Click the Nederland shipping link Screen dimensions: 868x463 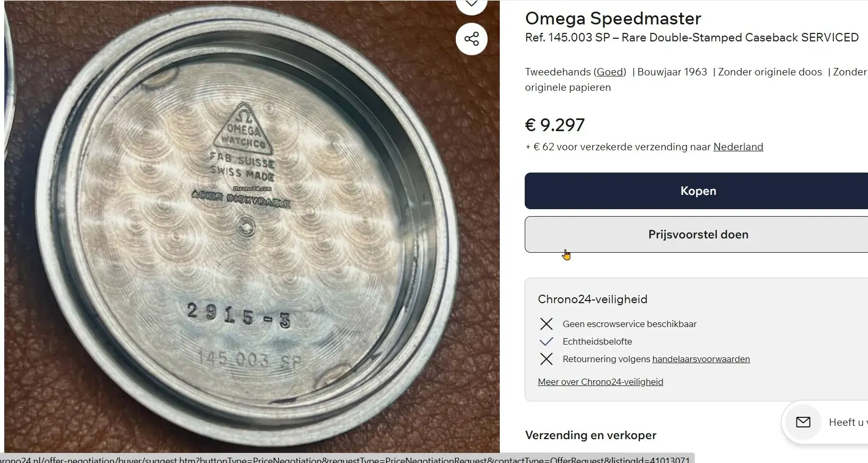click(738, 147)
